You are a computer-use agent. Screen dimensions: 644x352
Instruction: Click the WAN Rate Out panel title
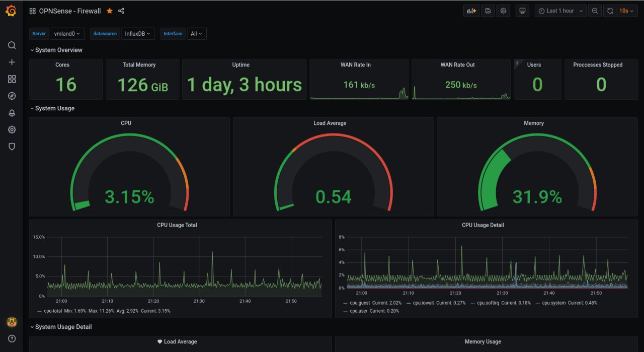[457, 65]
